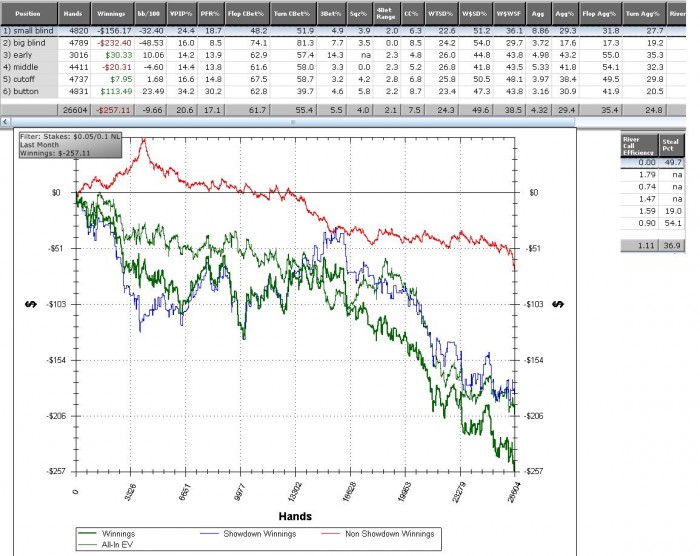Click the graph filter info box

(x=70, y=145)
